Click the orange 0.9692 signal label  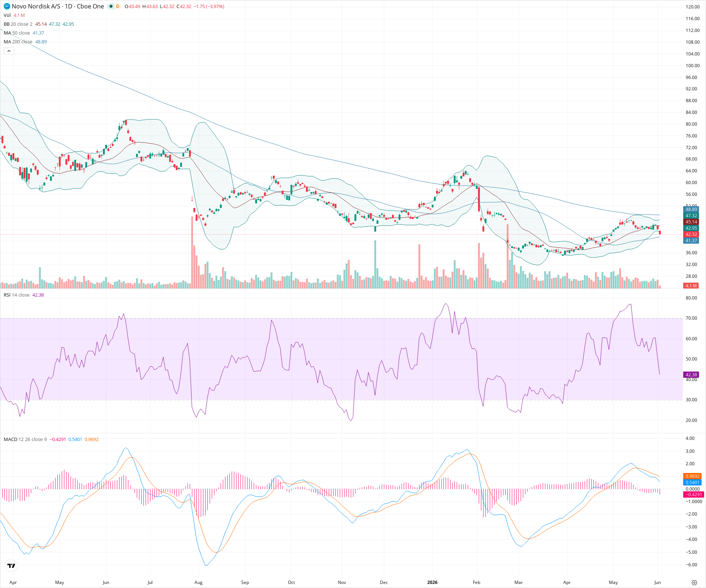(692, 476)
